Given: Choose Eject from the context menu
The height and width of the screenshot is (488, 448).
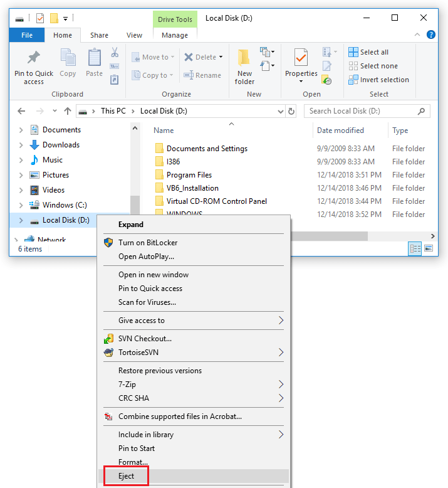Looking at the screenshot, I should click(x=194, y=476).
